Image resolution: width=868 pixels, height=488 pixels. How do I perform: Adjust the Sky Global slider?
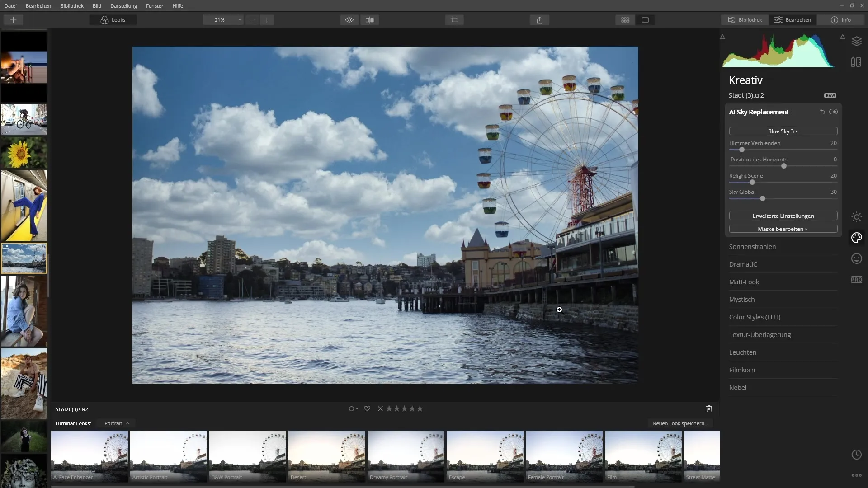pos(762,198)
